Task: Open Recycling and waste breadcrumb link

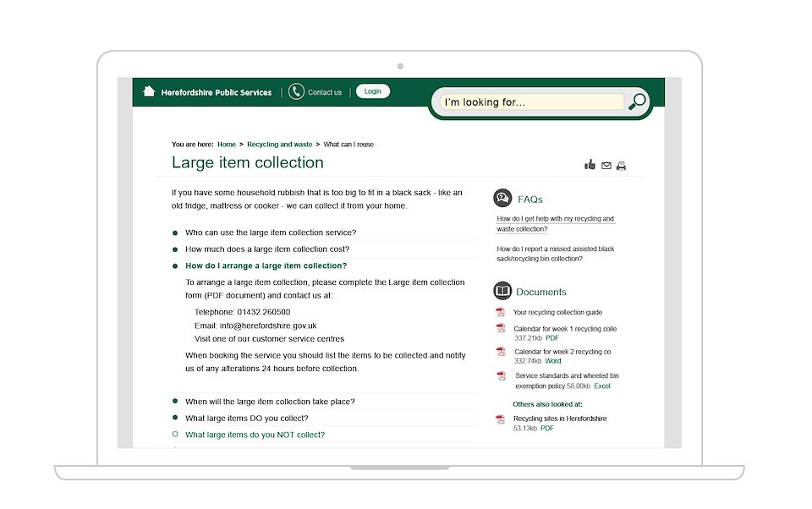Action: point(280,145)
